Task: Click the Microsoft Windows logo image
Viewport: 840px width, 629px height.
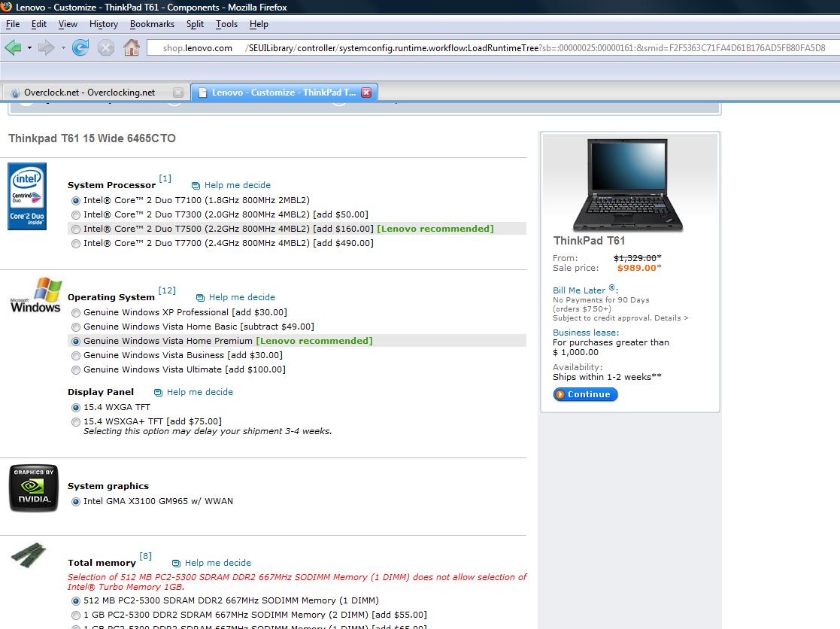Action: [35, 295]
